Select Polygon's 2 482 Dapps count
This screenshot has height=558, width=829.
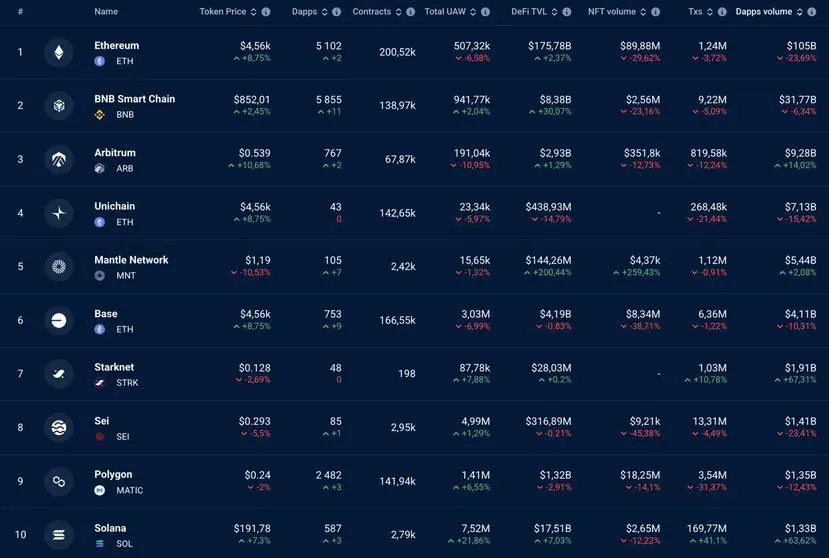pyautogui.click(x=328, y=475)
